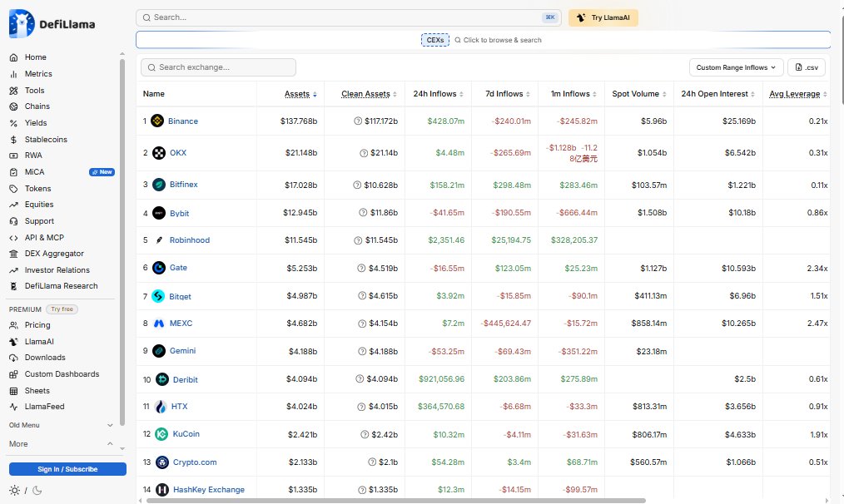The image size is (844, 504).
Task: Click the Deribit logo icon
Action: [162, 379]
